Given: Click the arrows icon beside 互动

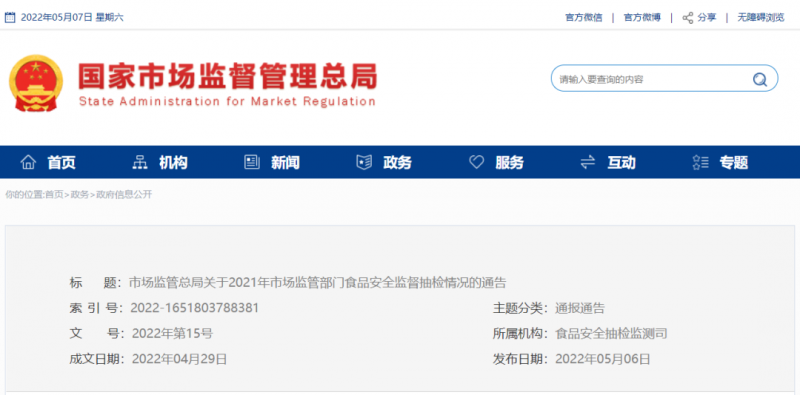Looking at the screenshot, I should point(588,162).
